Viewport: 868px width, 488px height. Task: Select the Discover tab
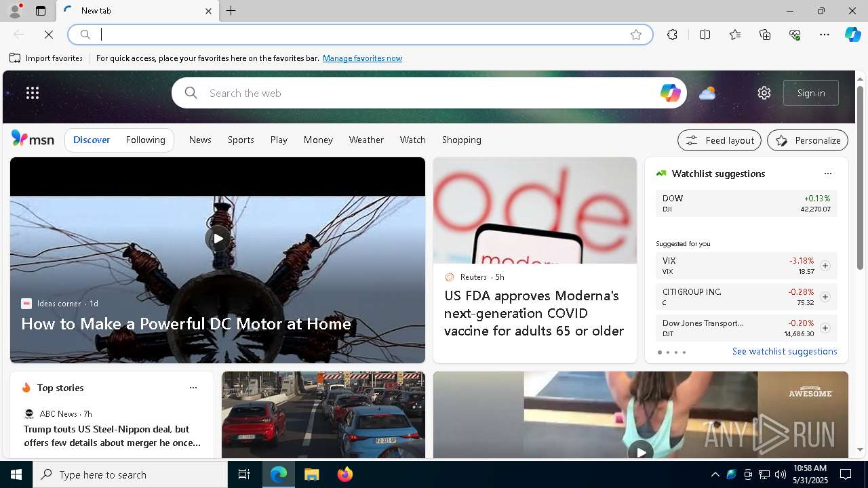pos(92,140)
